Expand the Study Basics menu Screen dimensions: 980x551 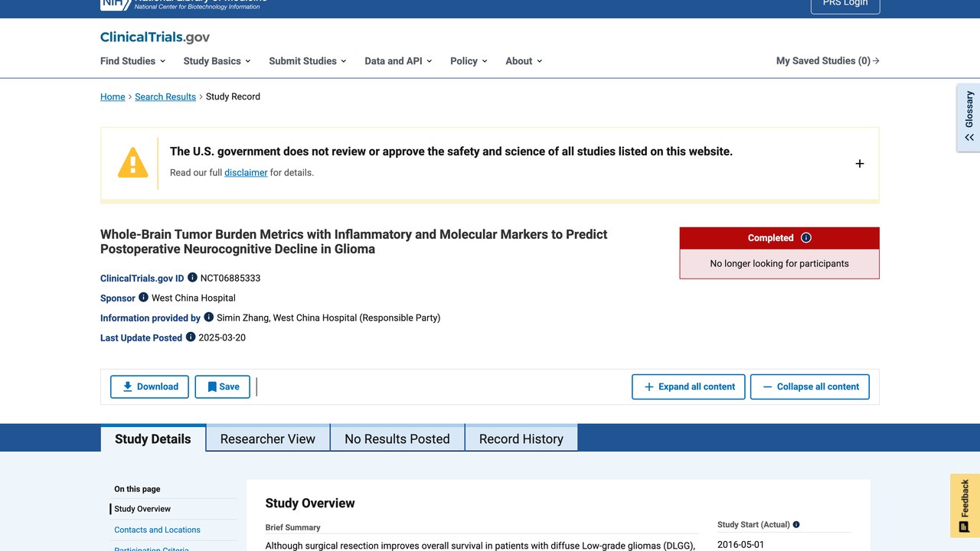[x=217, y=61]
